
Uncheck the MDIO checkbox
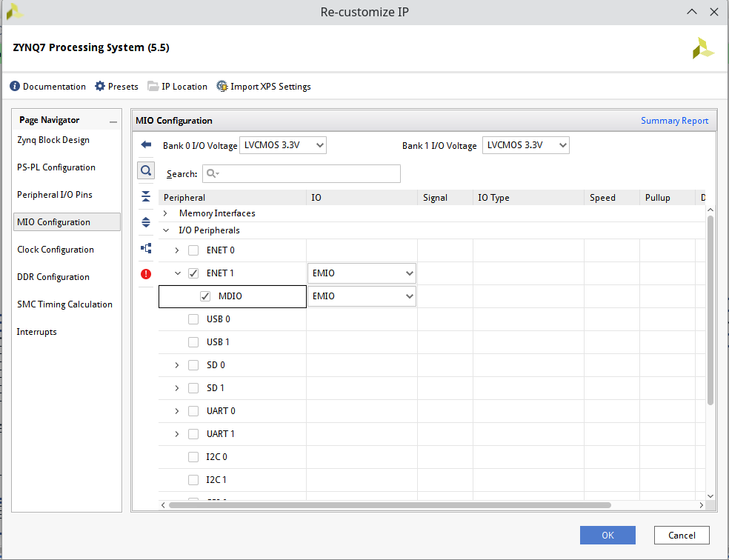pyautogui.click(x=205, y=296)
